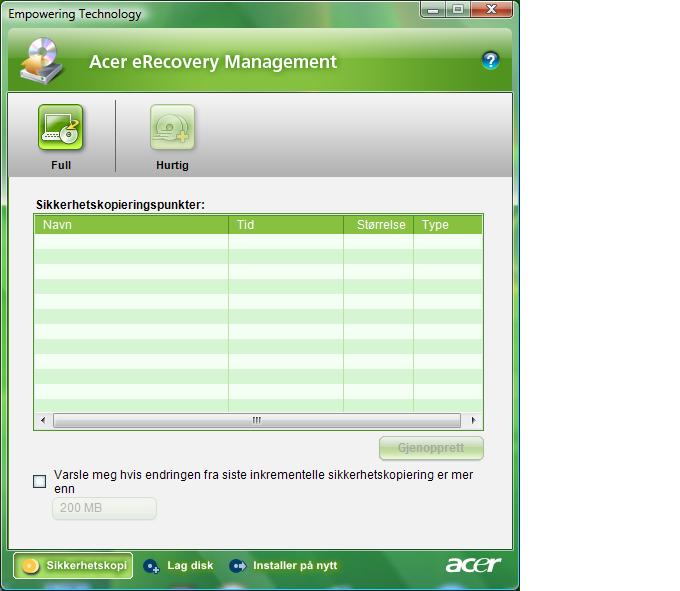Image resolution: width=680 pixels, height=591 pixels.
Task: Click the 200 MB size field
Action: [104, 508]
